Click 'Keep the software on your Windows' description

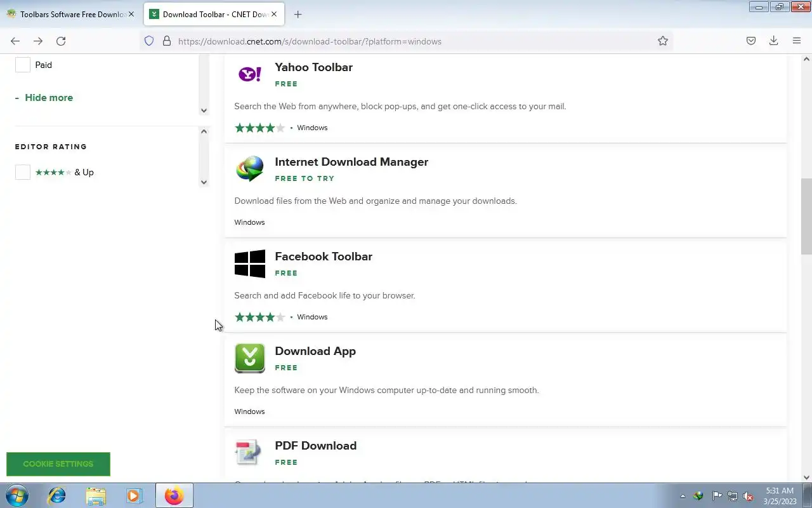(x=386, y=391)
